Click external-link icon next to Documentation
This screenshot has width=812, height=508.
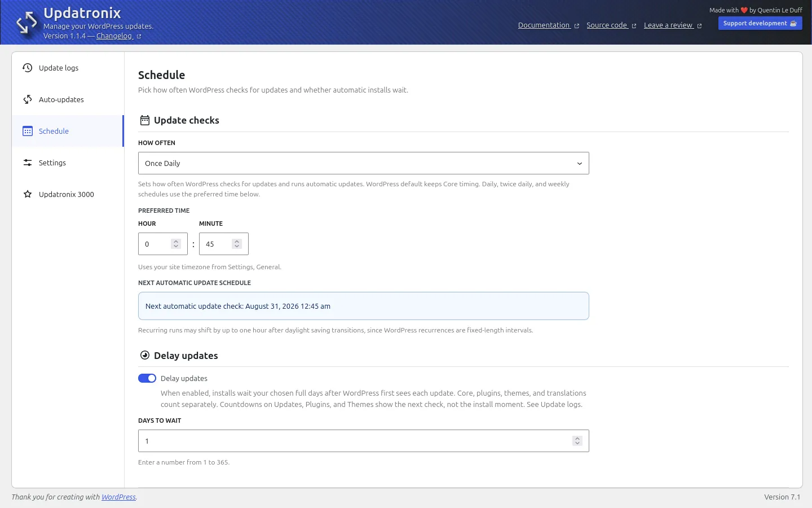click(576, 26)
